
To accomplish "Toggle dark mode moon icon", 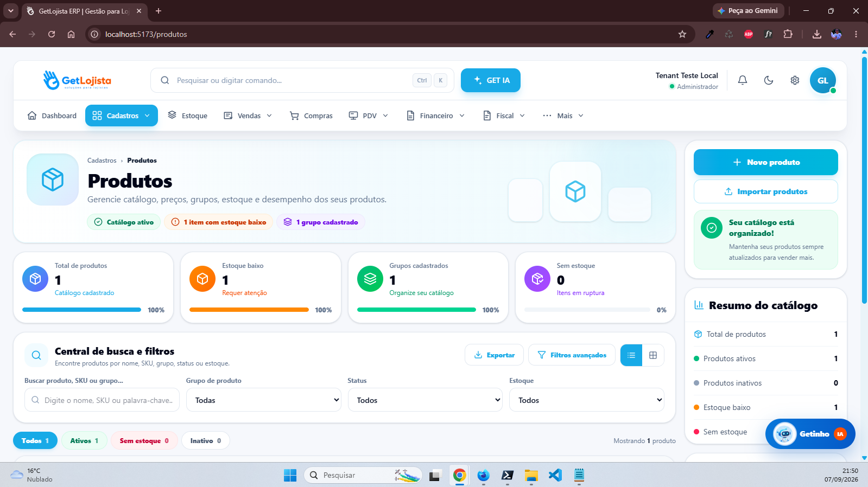I will click(x=769, y=80).
